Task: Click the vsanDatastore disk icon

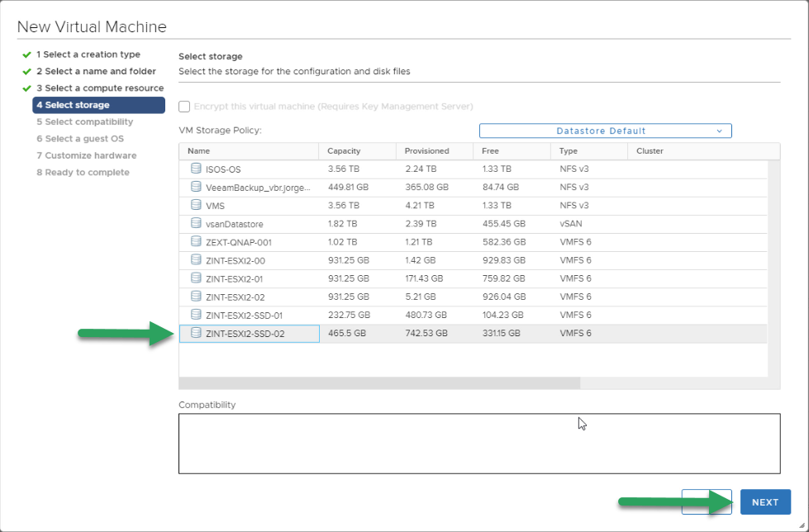Action: pos(196,223)
